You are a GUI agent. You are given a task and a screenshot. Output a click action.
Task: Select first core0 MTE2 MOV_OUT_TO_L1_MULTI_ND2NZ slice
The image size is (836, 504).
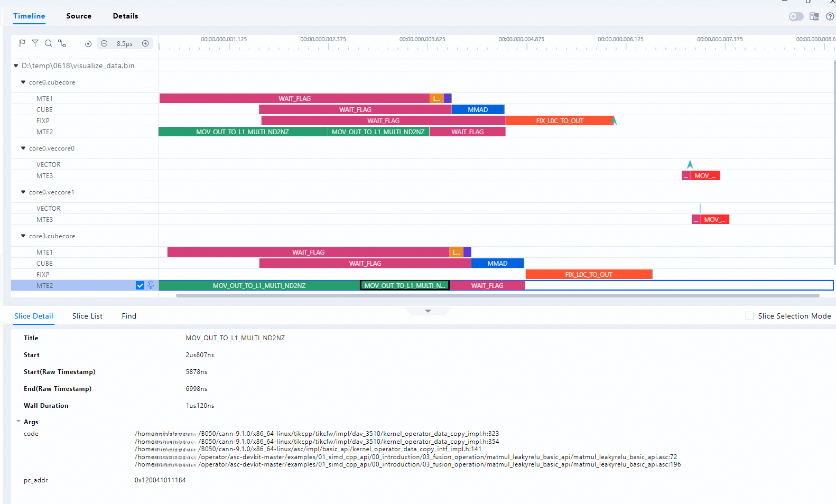tap(243, 132)
